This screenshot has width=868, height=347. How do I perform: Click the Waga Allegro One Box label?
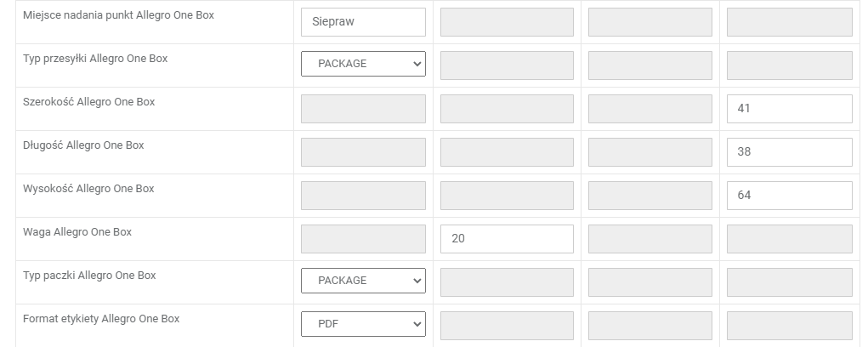(x=77, y=232)
